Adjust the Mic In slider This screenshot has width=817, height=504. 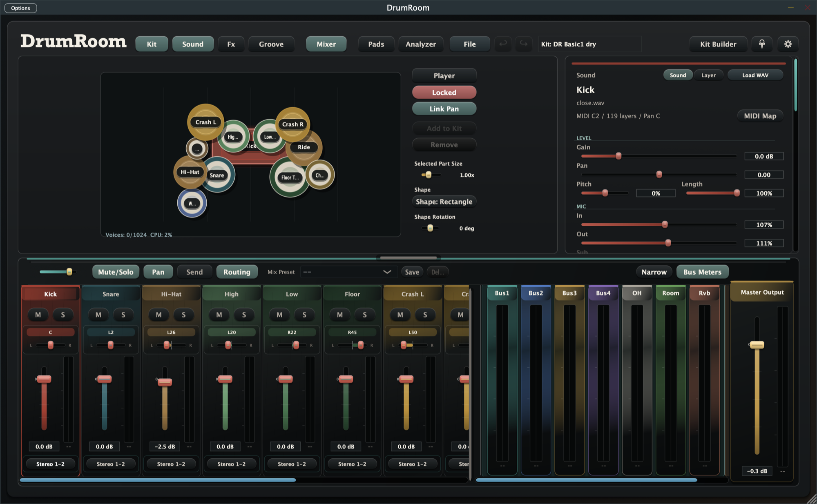659,224
